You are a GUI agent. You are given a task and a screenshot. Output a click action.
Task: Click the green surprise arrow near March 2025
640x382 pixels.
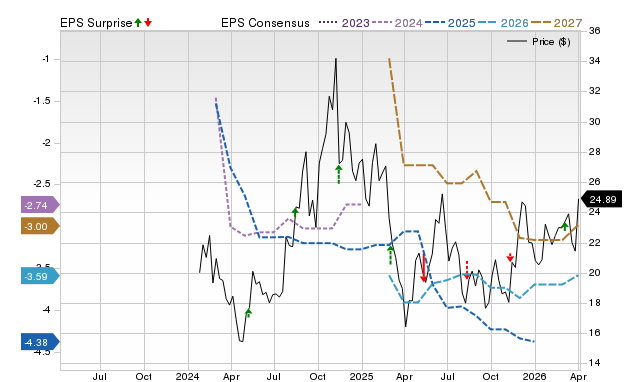[x=390, y=255]
